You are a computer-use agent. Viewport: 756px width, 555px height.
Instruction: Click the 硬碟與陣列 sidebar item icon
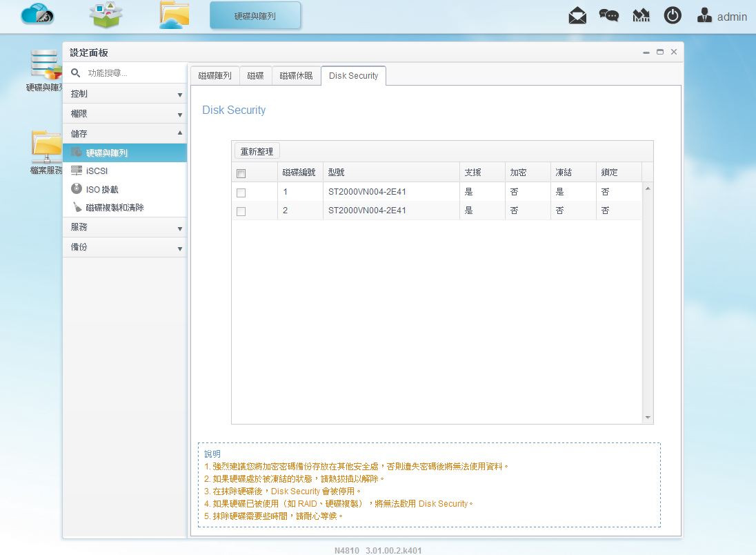[76, 153]
